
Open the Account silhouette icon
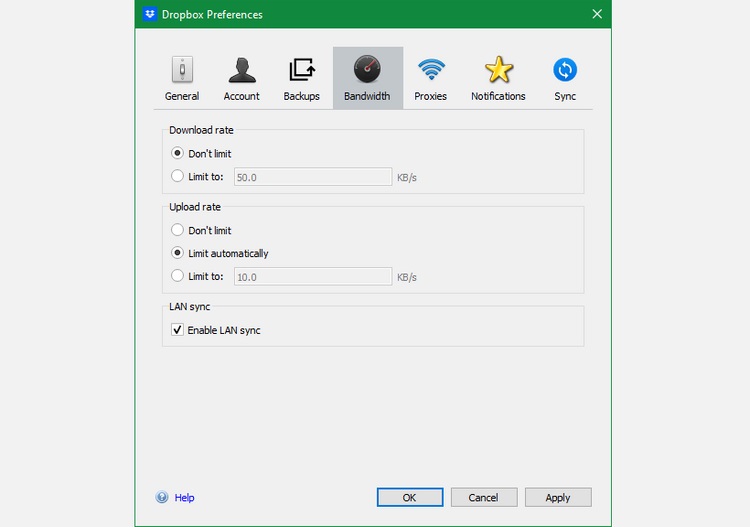241,70
